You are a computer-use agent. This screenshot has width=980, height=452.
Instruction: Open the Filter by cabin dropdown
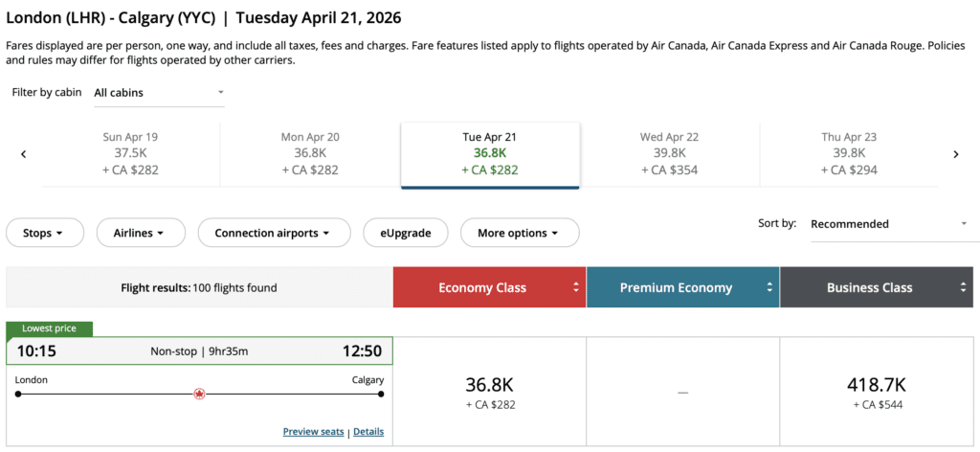point(159,93)
